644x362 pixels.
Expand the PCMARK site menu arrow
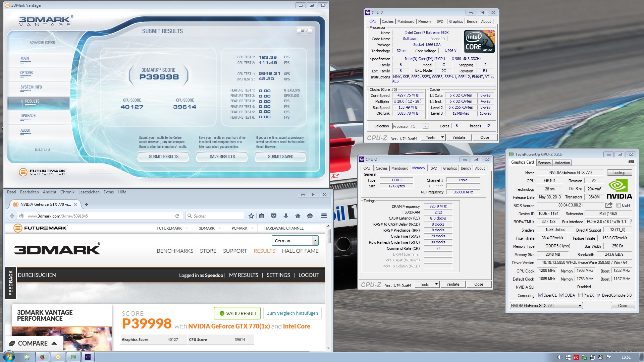point(252,228)
